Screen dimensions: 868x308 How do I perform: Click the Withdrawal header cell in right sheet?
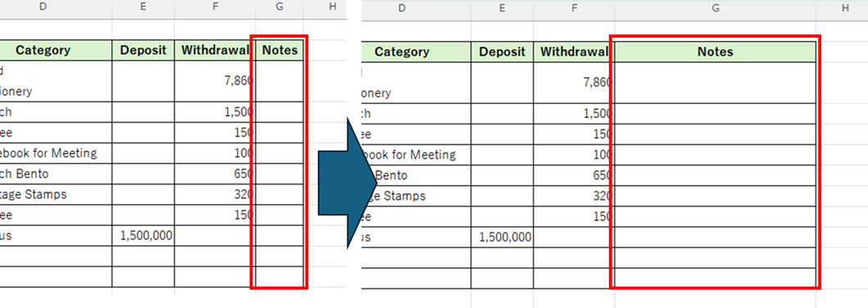click(575, 52)
